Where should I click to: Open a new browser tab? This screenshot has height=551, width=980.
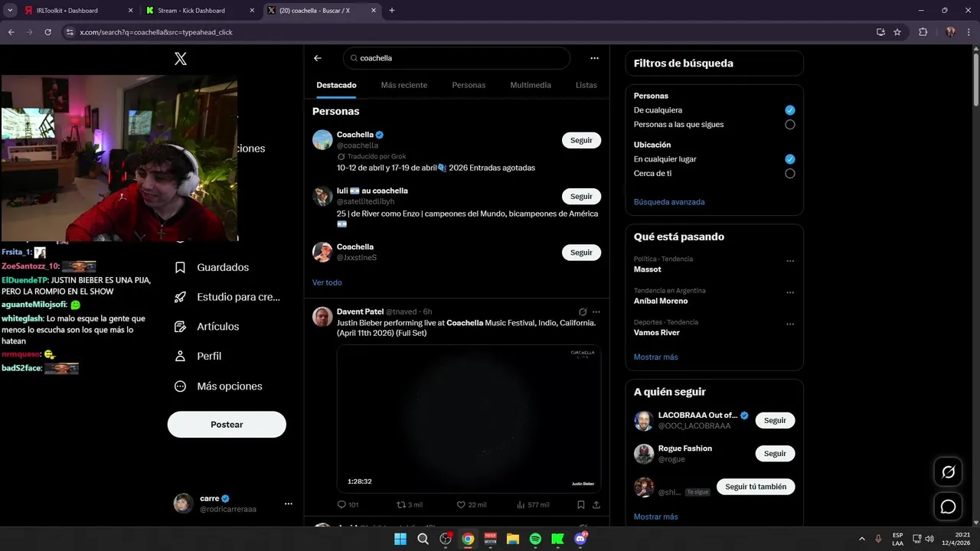[392, 11]
